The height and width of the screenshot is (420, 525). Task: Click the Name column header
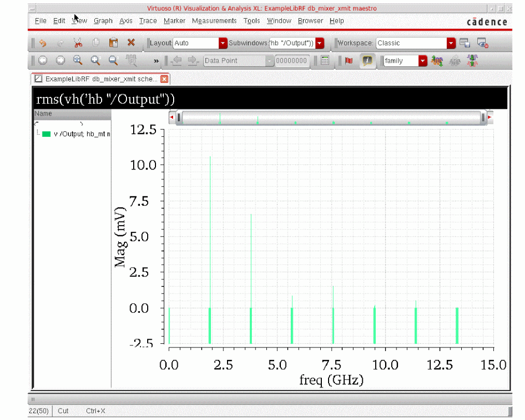pyautogui.click(x=73, y=114)
